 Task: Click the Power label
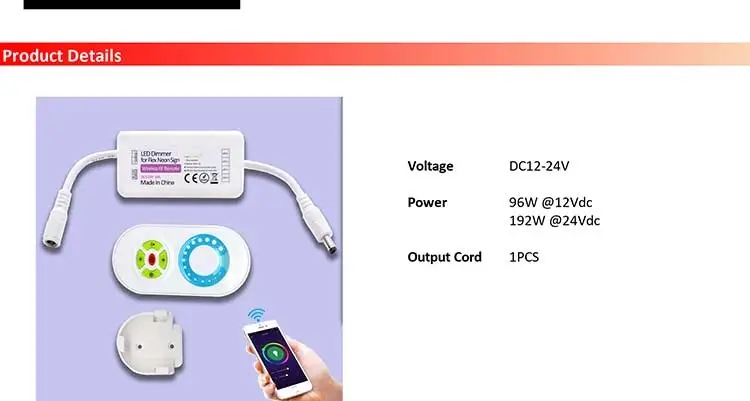coord(427,202)
